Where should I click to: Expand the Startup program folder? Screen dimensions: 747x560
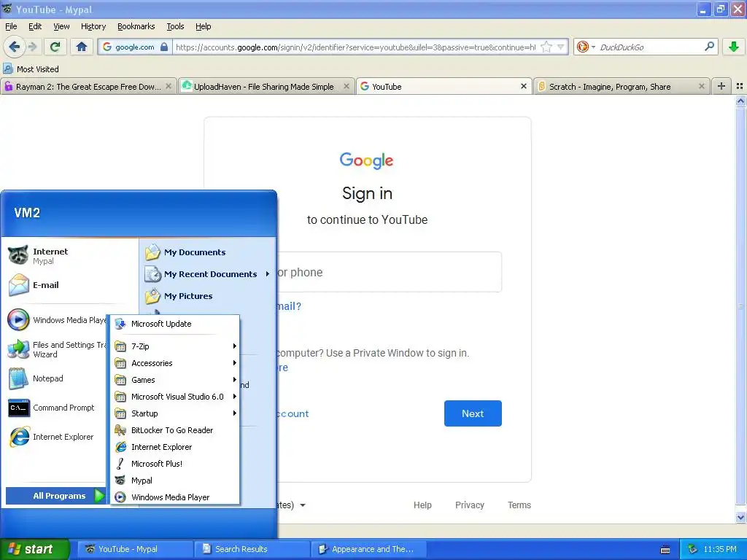pyautogui.click(x=175, y=413)
